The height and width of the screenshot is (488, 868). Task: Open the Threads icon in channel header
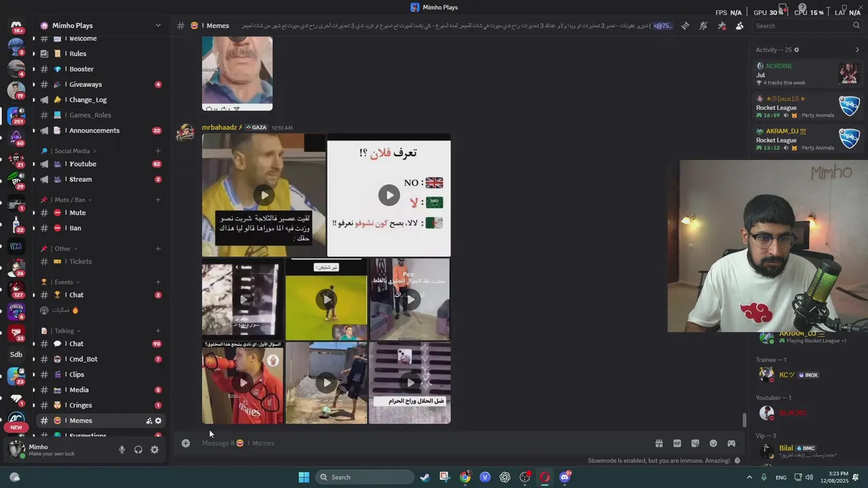[686, 26]
